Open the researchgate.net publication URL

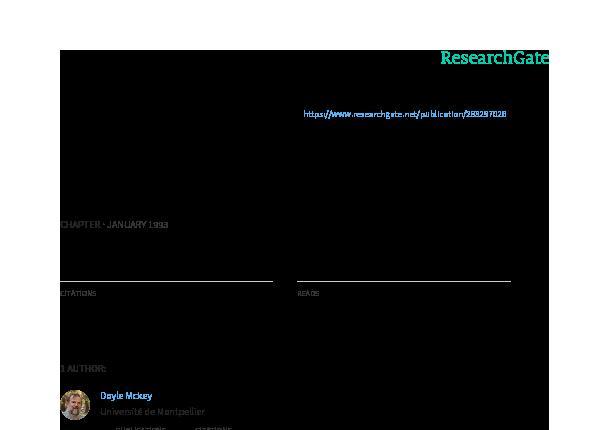pos(405,114)
